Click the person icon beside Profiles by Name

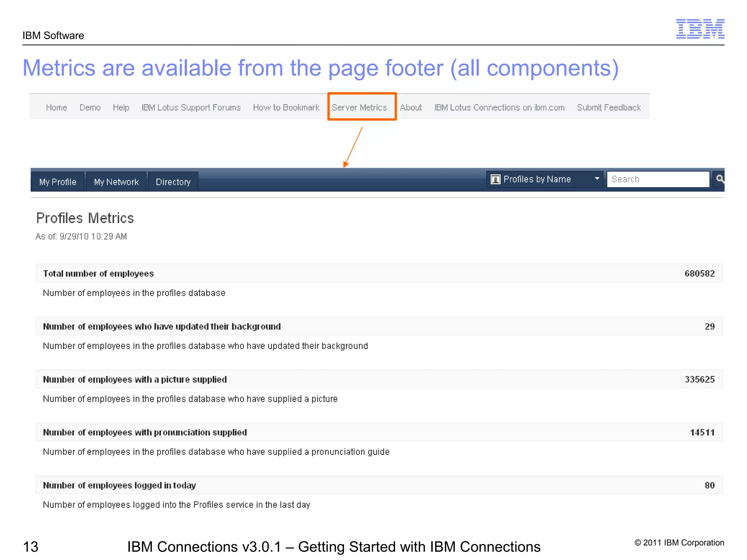tap(495, 179)
